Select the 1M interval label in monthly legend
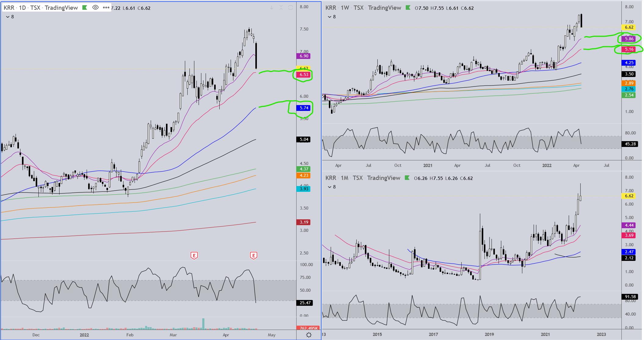 (344, 178)
